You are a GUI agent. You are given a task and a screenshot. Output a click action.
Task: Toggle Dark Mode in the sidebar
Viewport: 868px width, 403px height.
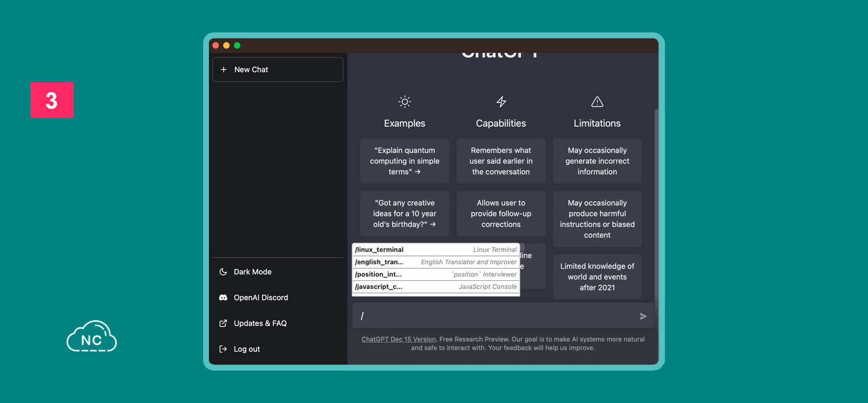(278, 272)
